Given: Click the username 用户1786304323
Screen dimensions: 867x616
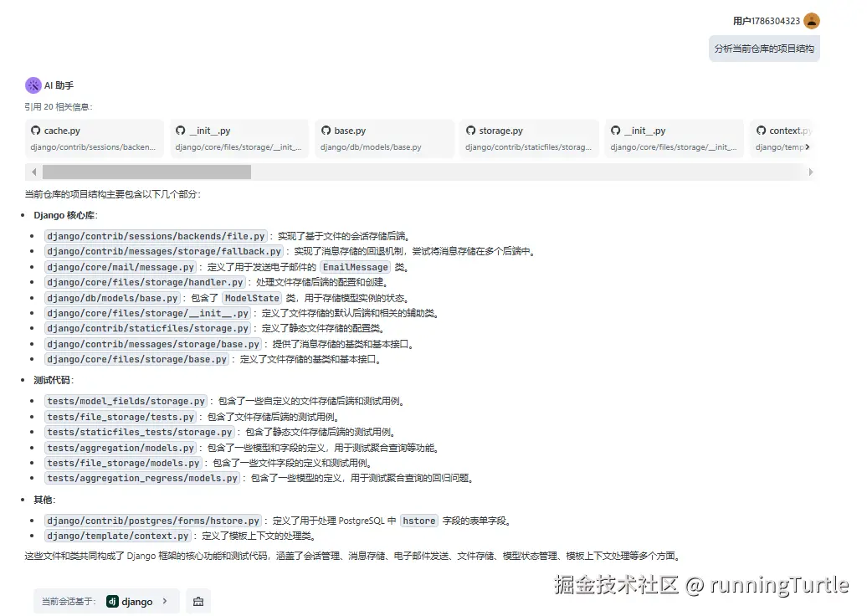Looking at the screenshot, I should point(767,21).
